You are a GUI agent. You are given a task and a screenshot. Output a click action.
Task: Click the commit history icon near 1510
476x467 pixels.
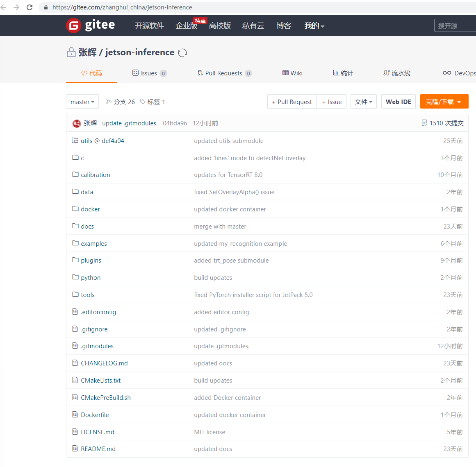pyautogui.click(x=424, y=123)
